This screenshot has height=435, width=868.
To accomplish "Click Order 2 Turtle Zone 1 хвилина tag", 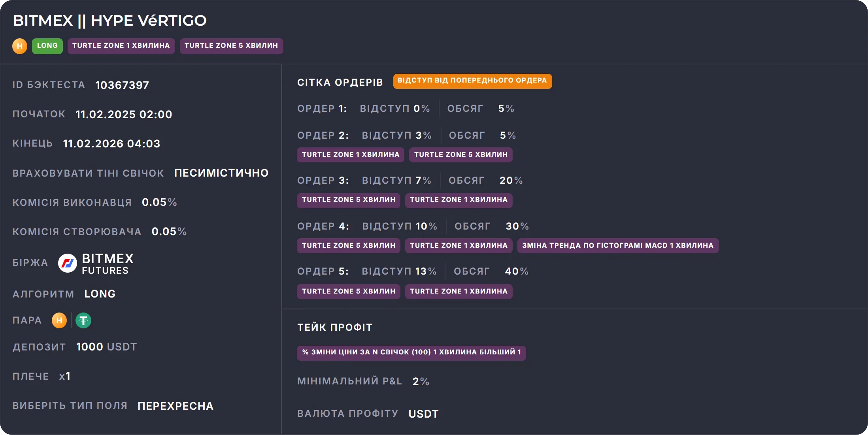I will pos(351,155).
